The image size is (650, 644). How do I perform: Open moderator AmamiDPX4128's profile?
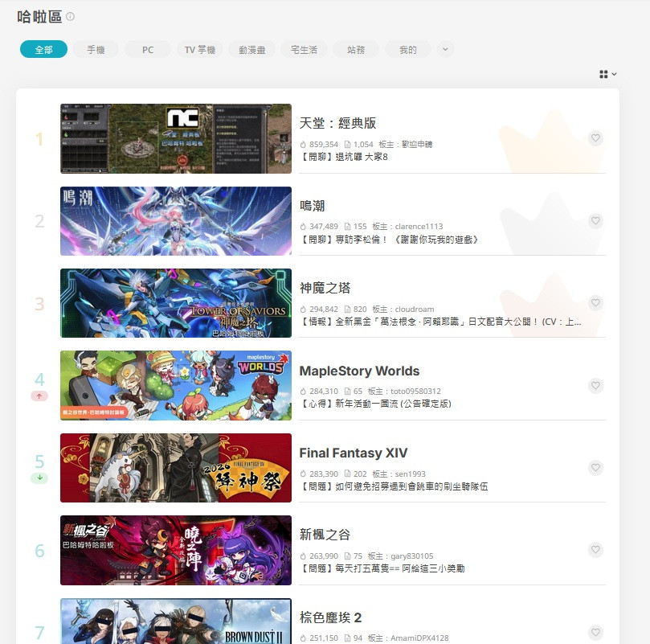[419, 638]
